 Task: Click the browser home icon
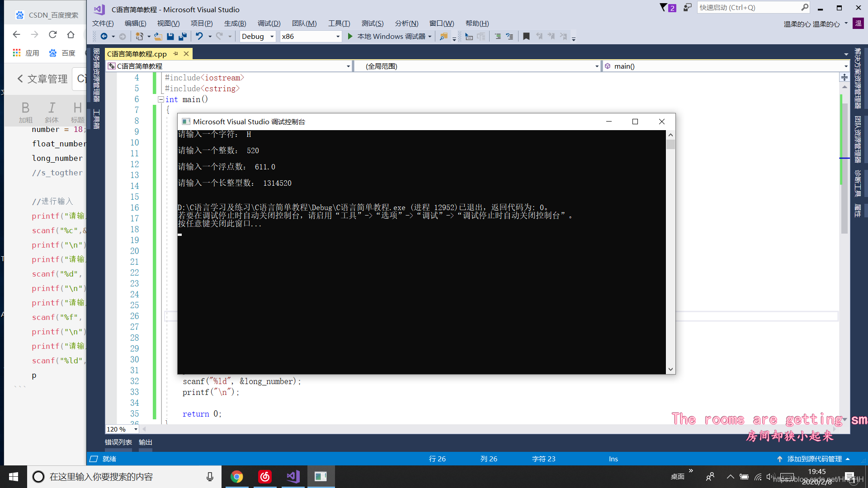[x=71, y=34]
